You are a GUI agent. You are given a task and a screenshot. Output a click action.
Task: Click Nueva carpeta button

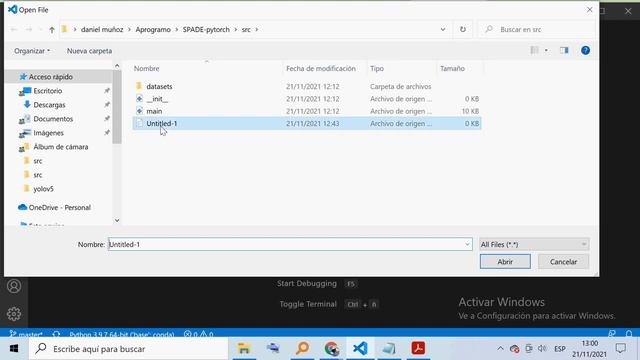pos(89,51)
